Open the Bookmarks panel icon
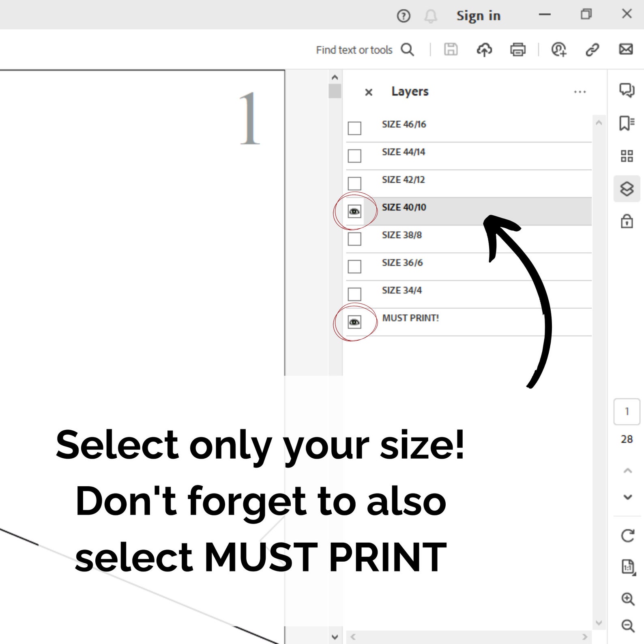644x644 pixels. click(627, 123)
